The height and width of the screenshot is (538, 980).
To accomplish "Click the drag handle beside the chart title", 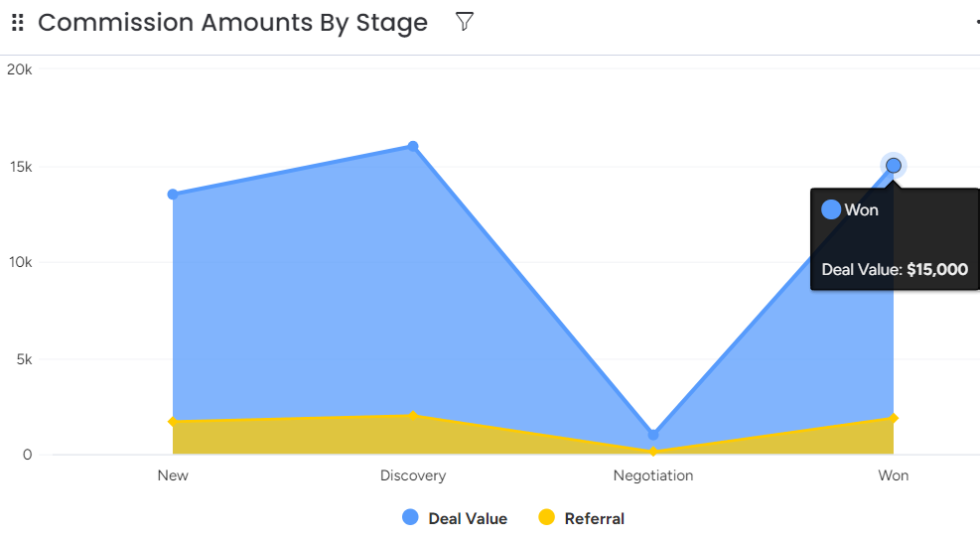I will pos(17,23).
